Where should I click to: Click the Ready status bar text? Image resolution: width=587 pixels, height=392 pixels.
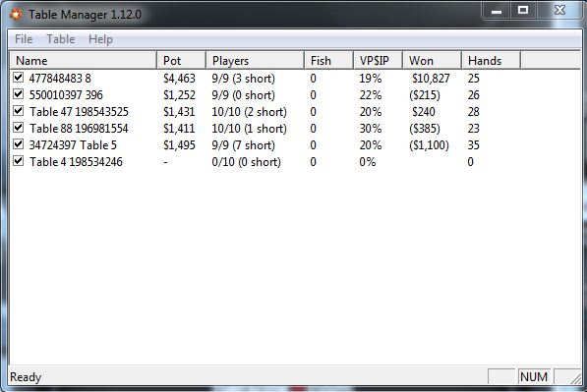pyautogui.click(x=26, y=377)
